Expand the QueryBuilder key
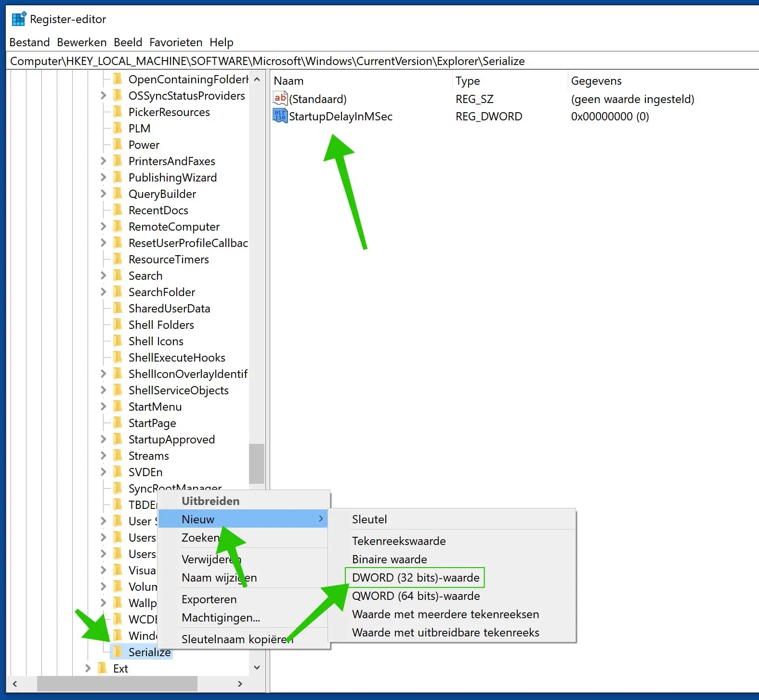This screenshot has width=759, height=700. tap(103, 194)
